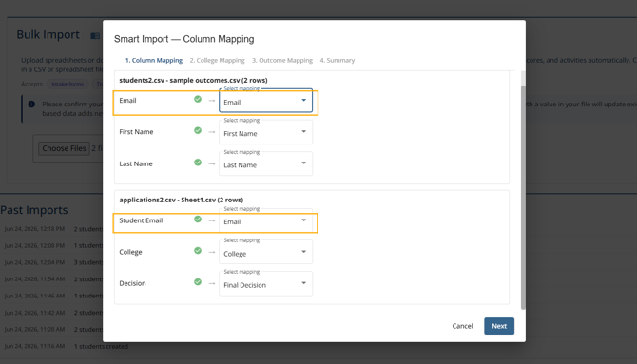This screenshot has width=637, height=364.
Task: Open the Final Decision mapping dropdown
Action: tap(265, 283)
